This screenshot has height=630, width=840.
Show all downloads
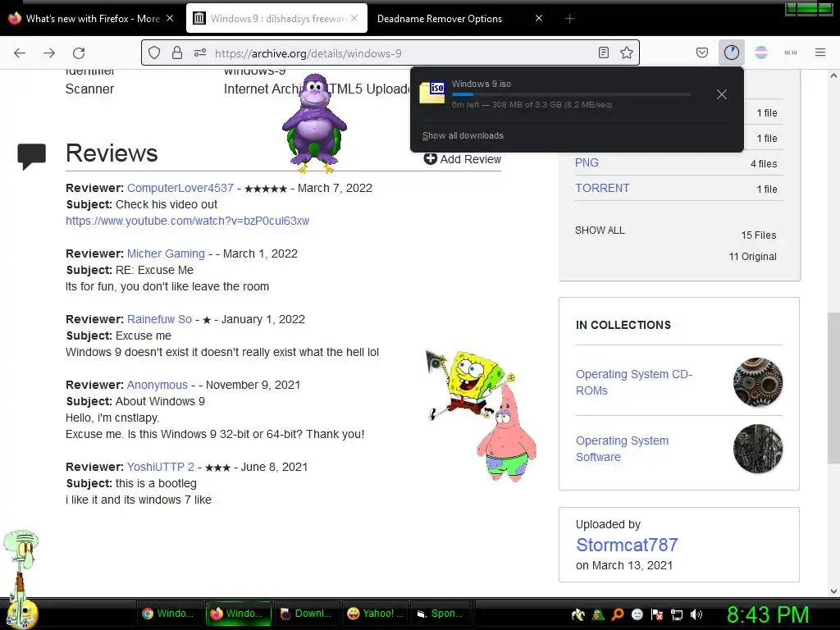click(x=463, y=135)
